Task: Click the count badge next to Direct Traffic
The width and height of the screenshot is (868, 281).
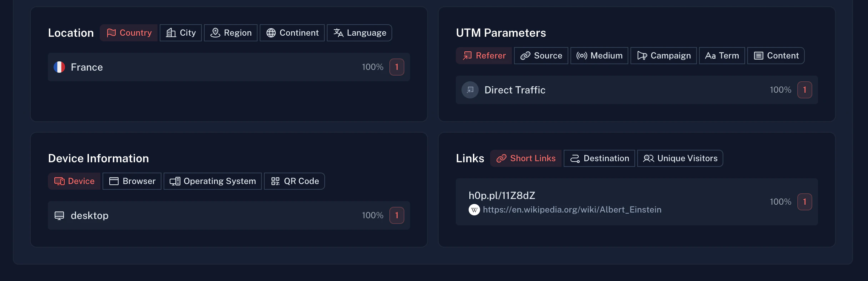Action: coord(805,90)
